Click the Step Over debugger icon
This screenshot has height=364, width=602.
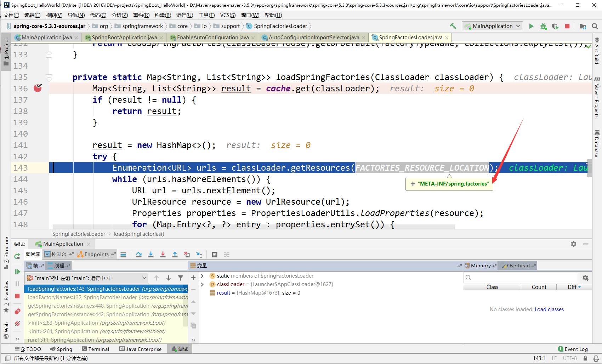(139, 255)
